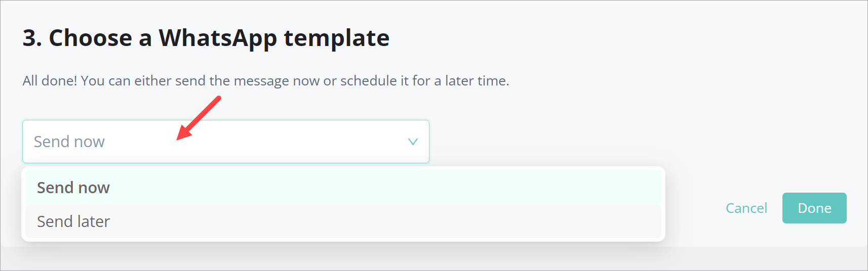Screen dimensions: 868x271
Task: Confirm the template setup with Done
Action: pos(814,208)
